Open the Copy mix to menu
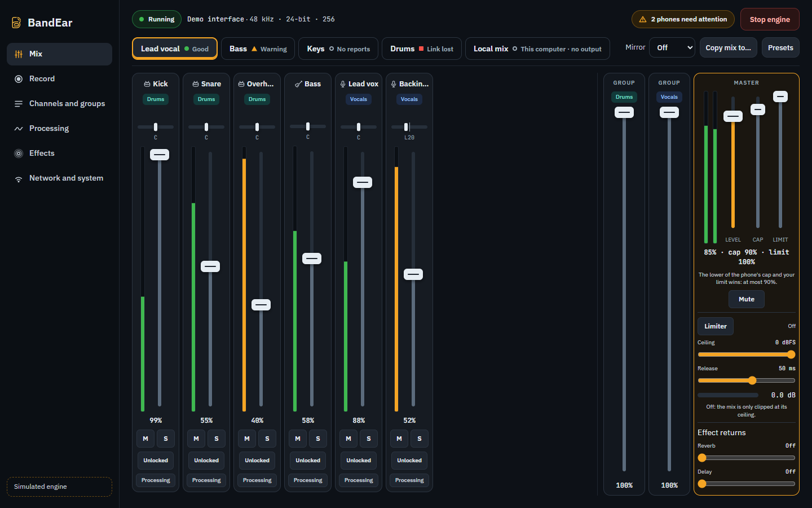812x508 pixels. (728, 48)
